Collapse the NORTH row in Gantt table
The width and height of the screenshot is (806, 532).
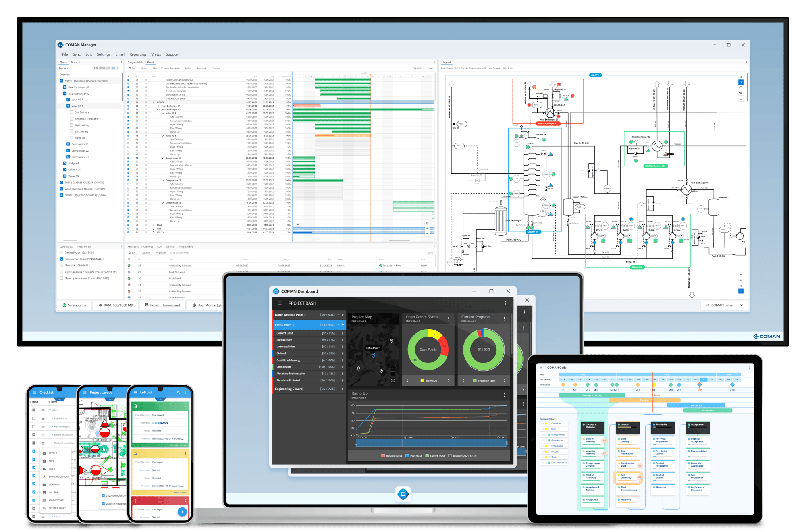tap(154, 102)
